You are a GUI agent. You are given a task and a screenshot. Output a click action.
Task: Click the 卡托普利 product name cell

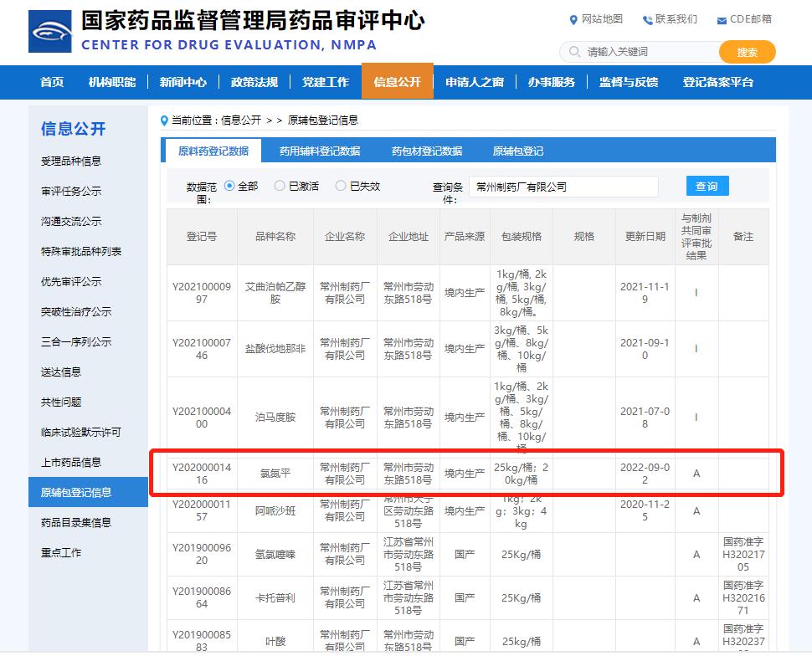coord(275,598)
